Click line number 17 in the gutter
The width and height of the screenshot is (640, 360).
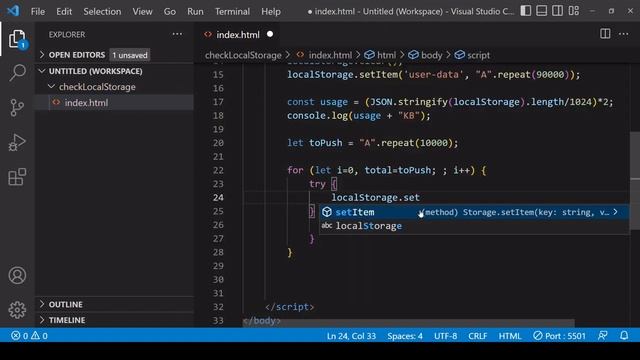(x=218, y=102)
